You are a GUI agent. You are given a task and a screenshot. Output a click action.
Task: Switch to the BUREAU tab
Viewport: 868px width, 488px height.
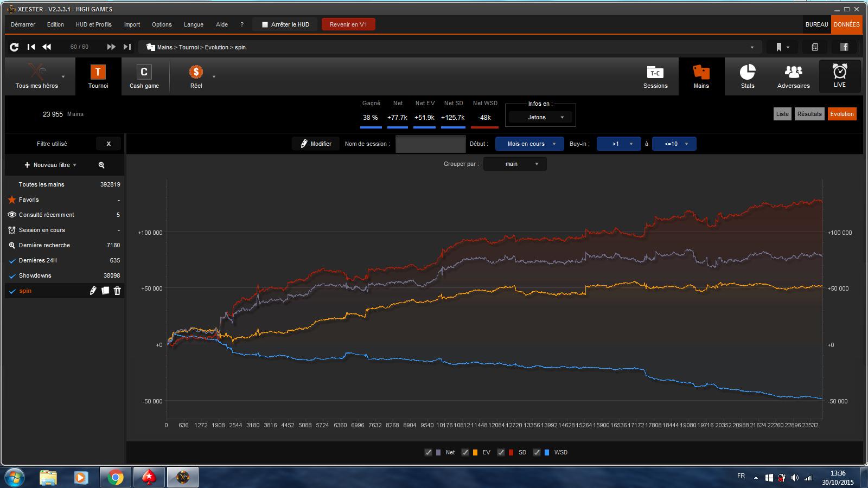[x=816, y=24]
